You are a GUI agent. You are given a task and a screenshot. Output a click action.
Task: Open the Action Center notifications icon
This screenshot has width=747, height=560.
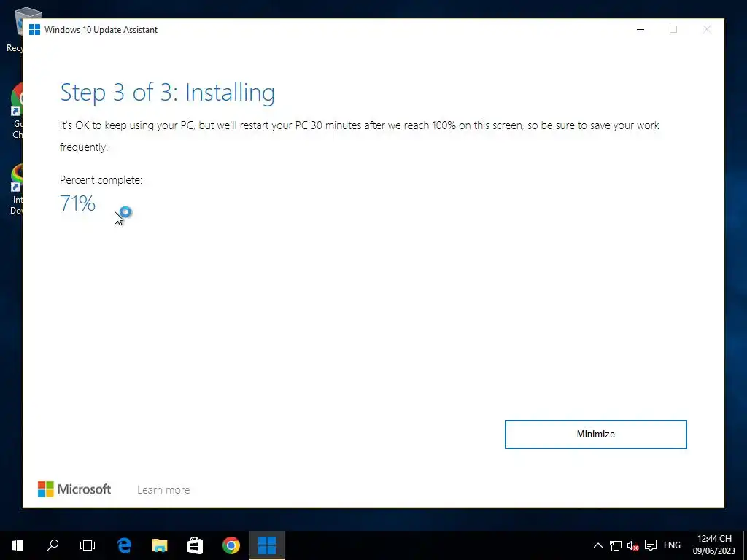click(650, 545)
